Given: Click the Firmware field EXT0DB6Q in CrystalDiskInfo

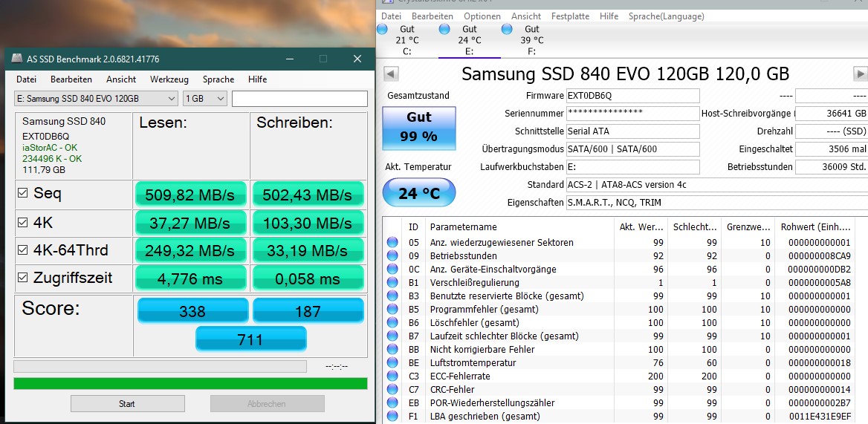Looking at the screenshot, I should click(632, 96).
